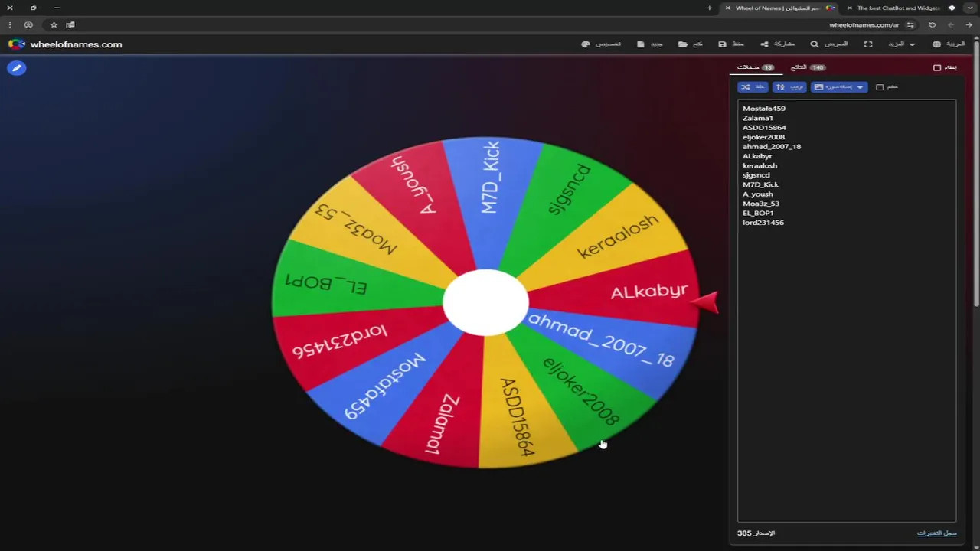Open the browser profile icon

pyautogui.click(x=28, y=25)
